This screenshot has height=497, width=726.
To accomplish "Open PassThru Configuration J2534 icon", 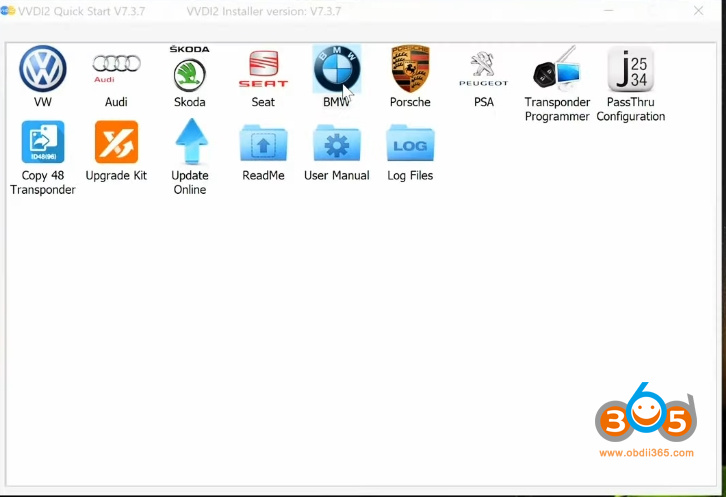I will point(631,70).
